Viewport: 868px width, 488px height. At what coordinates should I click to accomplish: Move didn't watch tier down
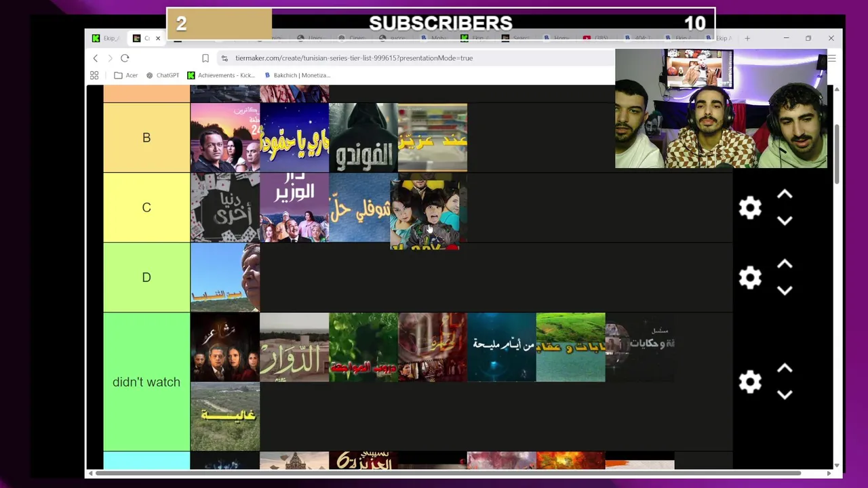click(x=785, y=395)
